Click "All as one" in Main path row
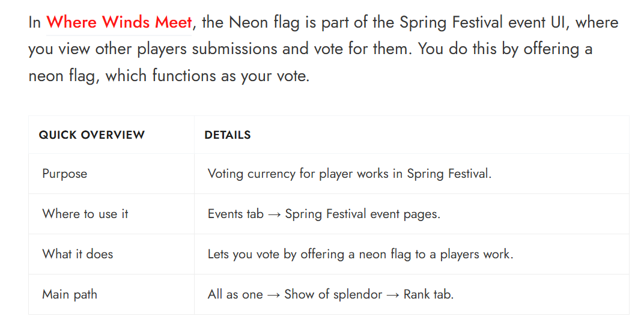 pyautogui.click(x=235, y=295)
